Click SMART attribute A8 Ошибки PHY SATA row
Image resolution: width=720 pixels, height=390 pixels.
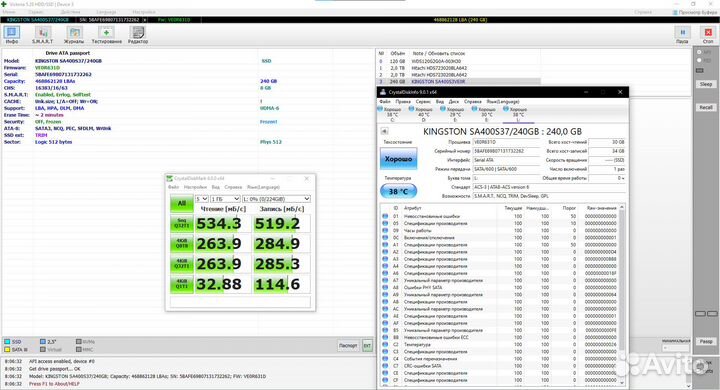pyautogui.click(x=500, y=288)
